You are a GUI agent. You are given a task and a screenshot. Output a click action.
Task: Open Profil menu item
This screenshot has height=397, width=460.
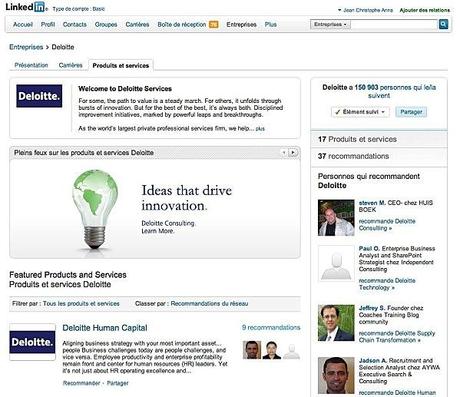48,25
